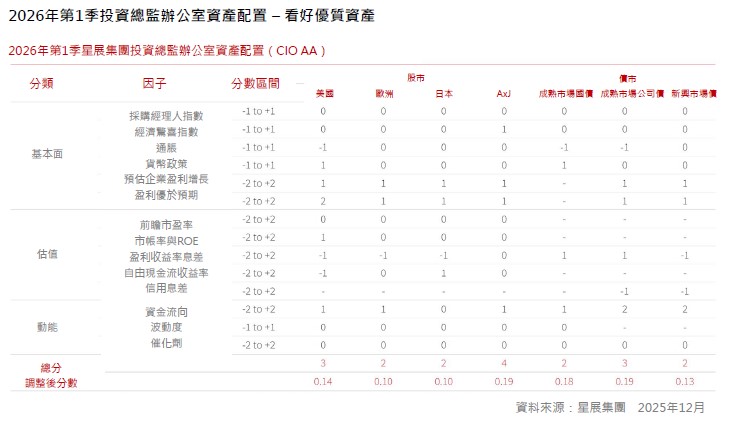This screenshot has width=729, height=442.
Task: Click the 債市 group heading
Action: pos(628,76)
